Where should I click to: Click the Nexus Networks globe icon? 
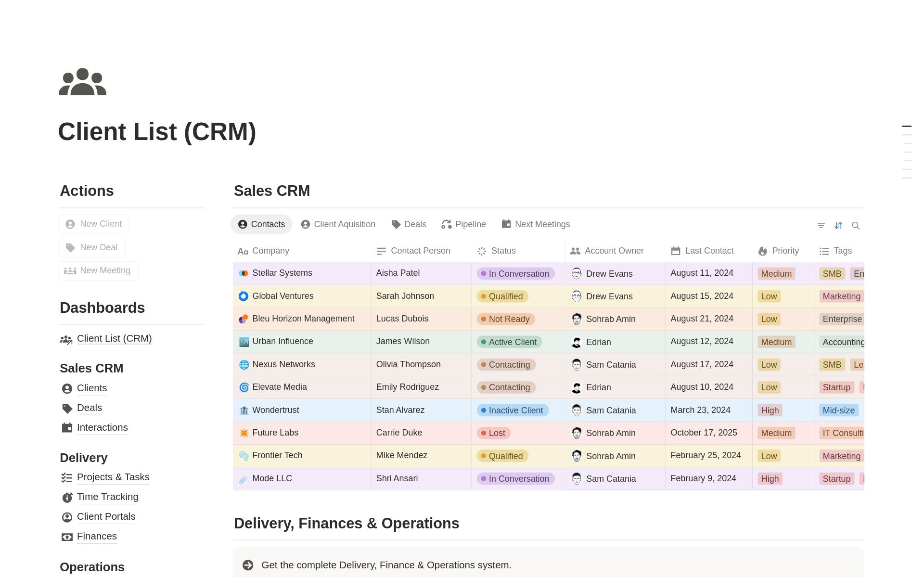click(x=244, y=364)
